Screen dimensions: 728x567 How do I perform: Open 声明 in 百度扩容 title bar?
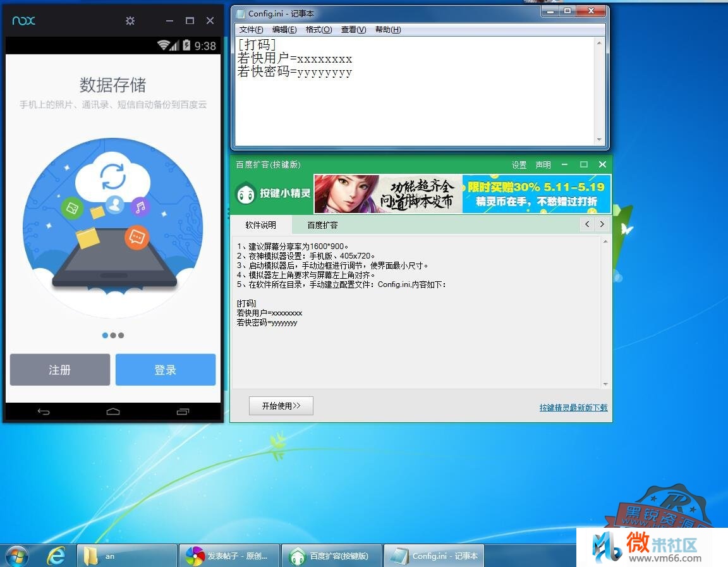543,165
